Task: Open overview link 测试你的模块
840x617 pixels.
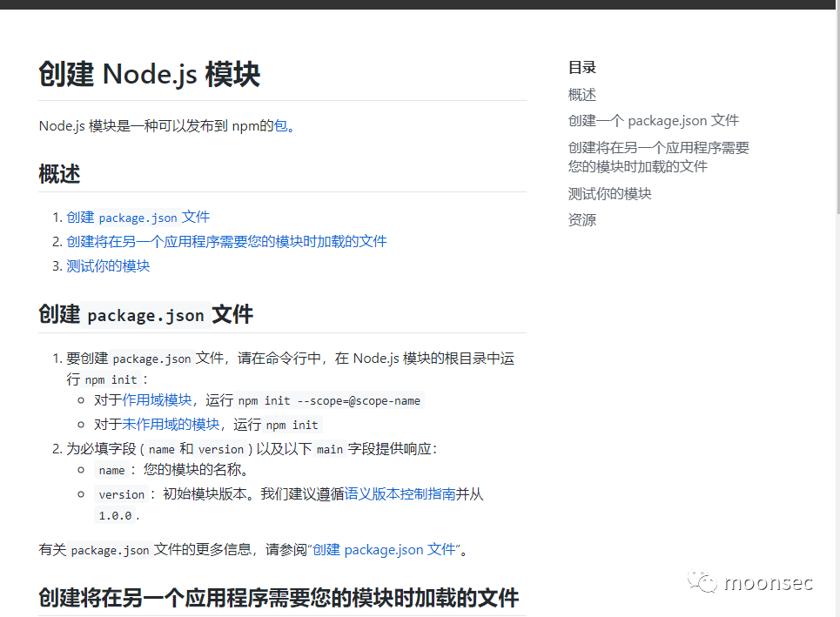Action: coord(108,266)
